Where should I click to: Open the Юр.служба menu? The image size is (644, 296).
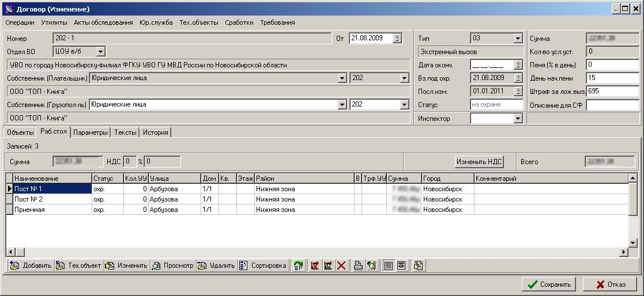coord(156,22)
